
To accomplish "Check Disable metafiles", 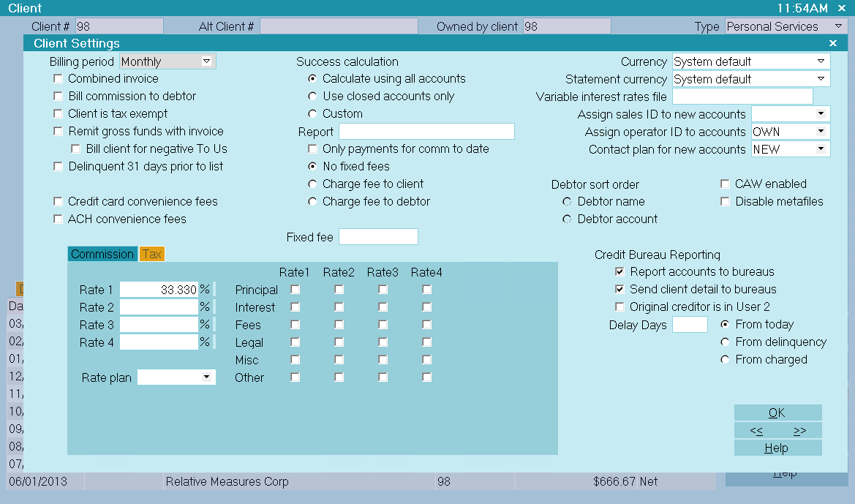I will 726,201.
